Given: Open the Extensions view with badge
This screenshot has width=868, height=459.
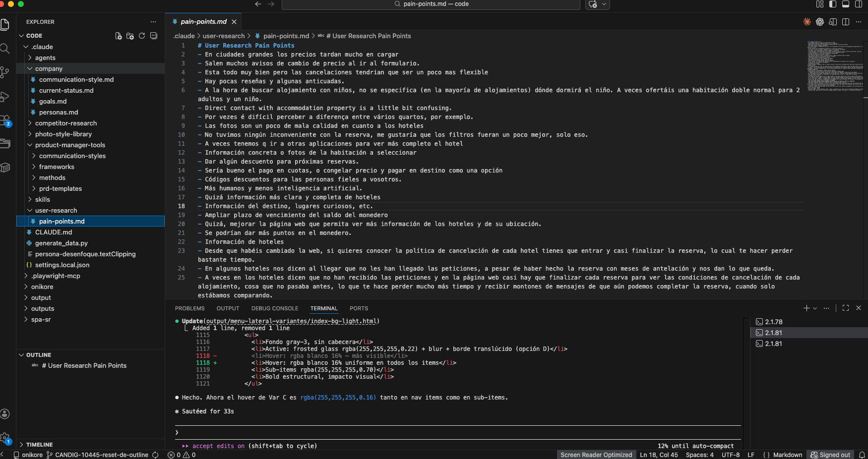Looking at the screenshot, I should click(5, 120).
